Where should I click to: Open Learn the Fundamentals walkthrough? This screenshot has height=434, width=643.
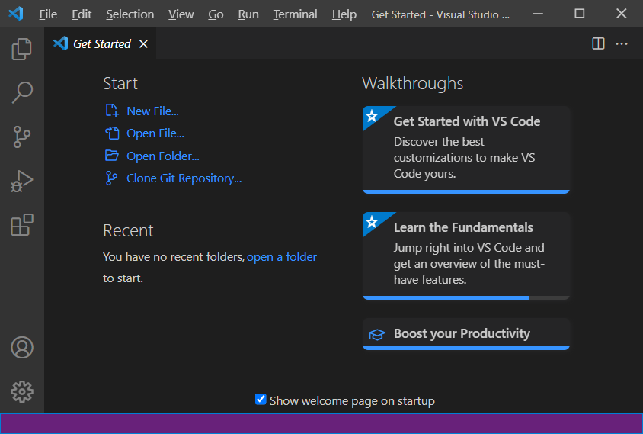466,256
